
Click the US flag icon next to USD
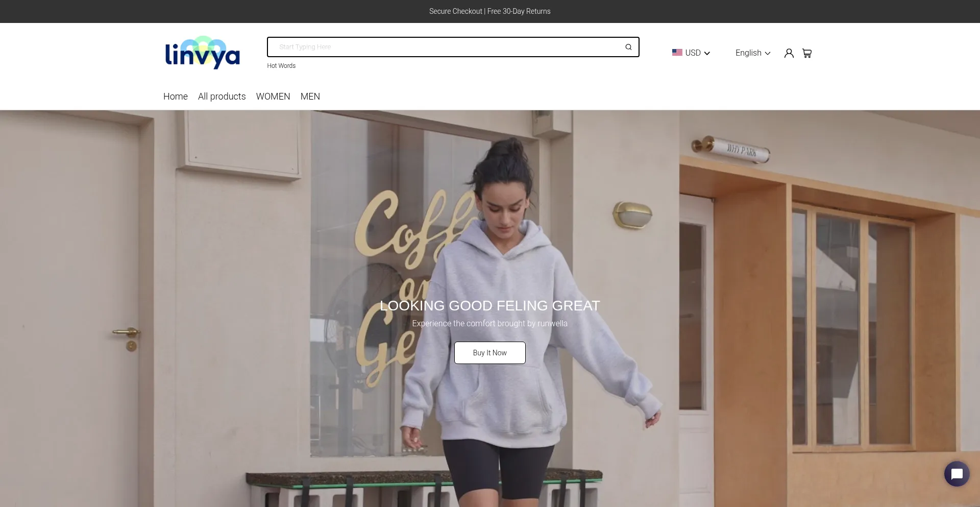[x=677, y=52]
